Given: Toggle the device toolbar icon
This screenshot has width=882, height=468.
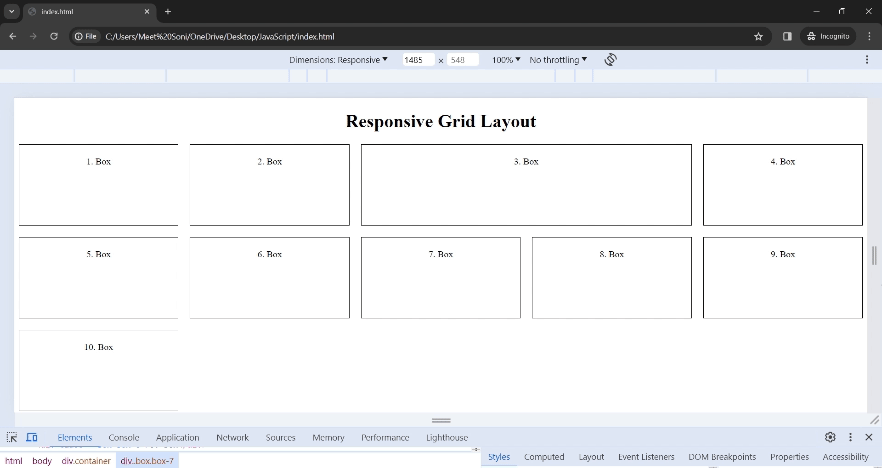Looking at the screenshot, I should (x=32, y=437).
